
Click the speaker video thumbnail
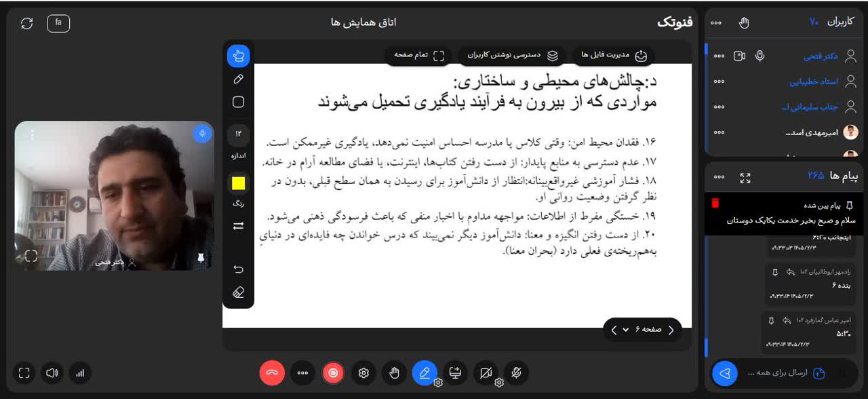(x=115, y=195)
